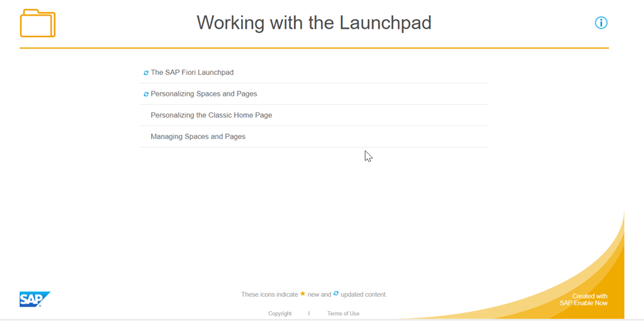Open the Copyright link

tap(280, 314)
